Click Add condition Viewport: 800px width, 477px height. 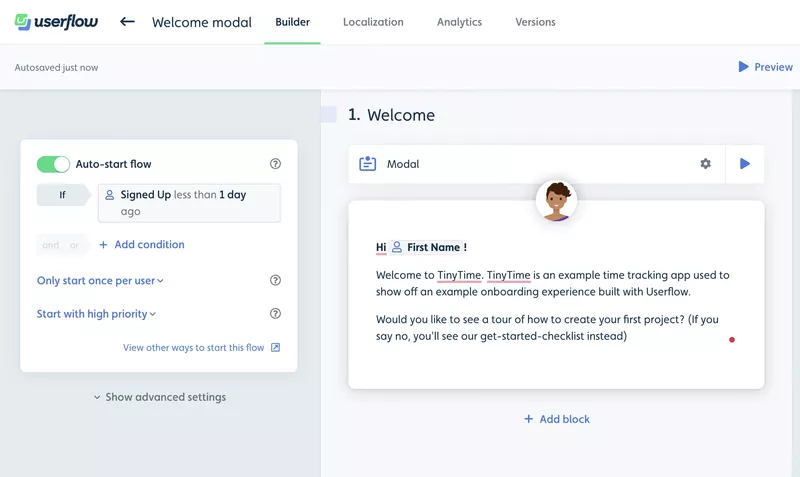[x=142, y=244]
